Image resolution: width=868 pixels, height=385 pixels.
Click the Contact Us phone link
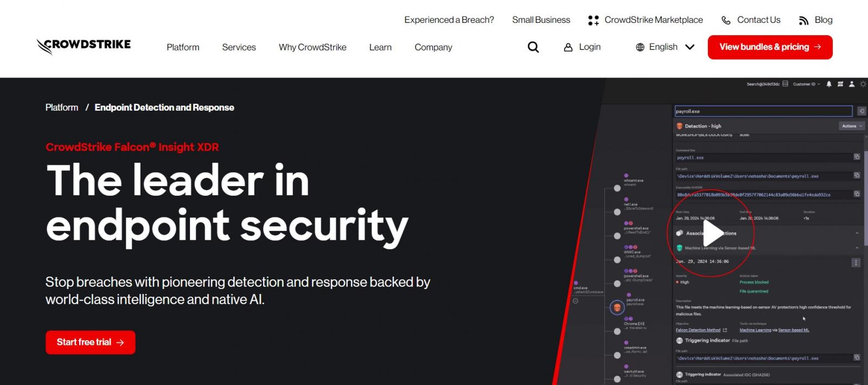click(751, 20)
